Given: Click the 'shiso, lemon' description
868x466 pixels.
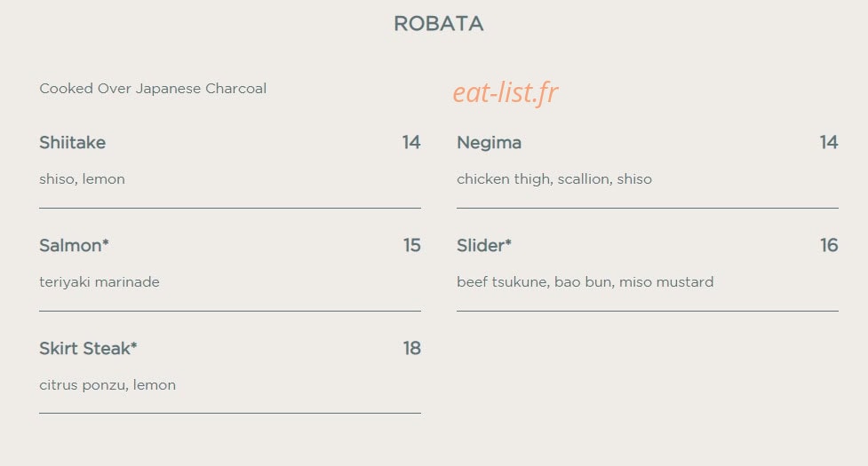Looking at the screenshot, I should [82, 179].
